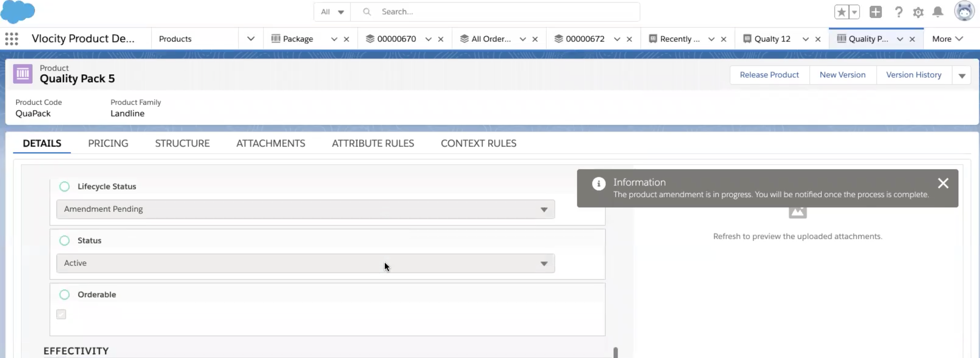Open the Help question mark icon
The height and width of the screenshot is (358, 980).
tap(899, 12)
